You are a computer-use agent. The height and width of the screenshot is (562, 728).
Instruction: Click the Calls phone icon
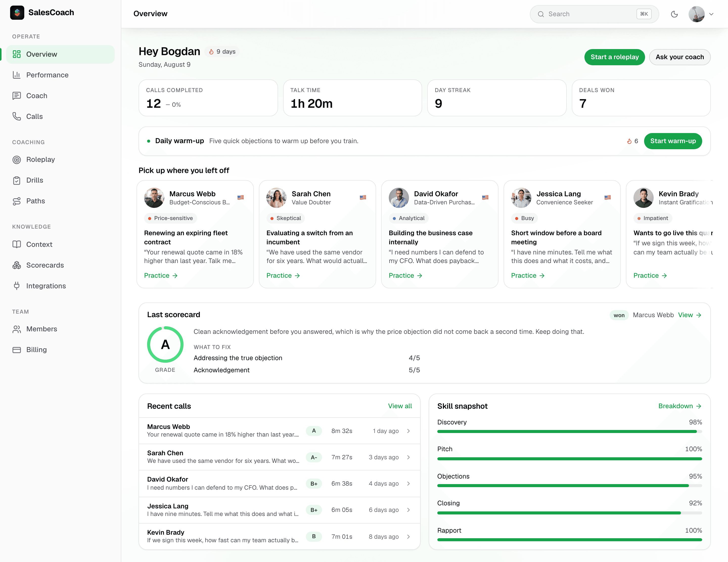click(17, 116)
